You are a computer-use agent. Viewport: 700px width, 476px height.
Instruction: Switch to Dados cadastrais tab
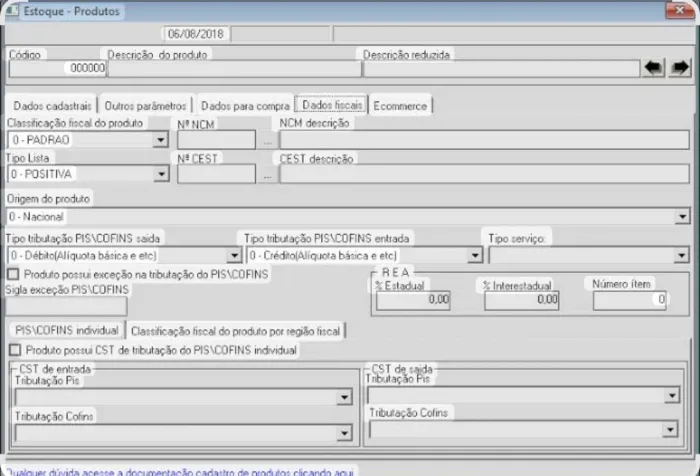point(53,105)
